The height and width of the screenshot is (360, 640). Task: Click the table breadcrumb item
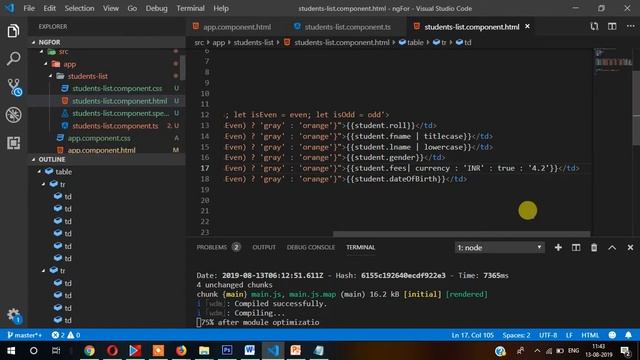pos(411,42)
